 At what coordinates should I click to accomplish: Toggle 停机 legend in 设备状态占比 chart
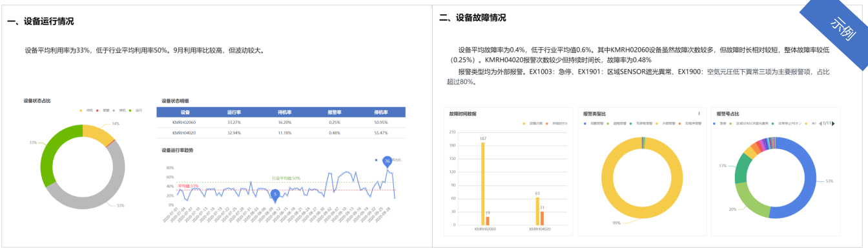(x=119, y=110)
